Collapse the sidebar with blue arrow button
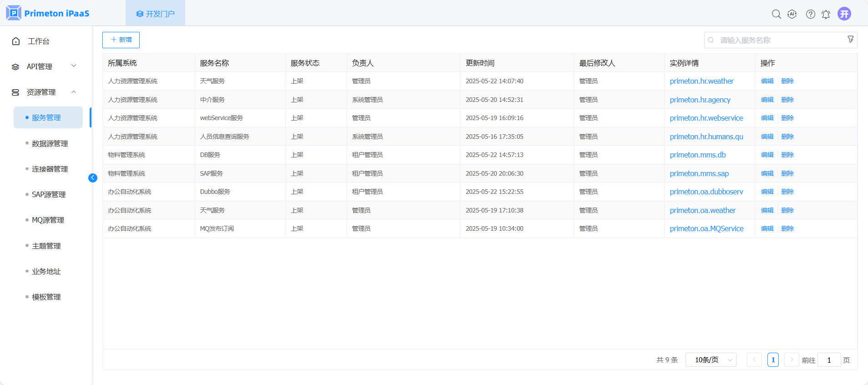The width and height of the screenshot is (868, 385). 93,178
